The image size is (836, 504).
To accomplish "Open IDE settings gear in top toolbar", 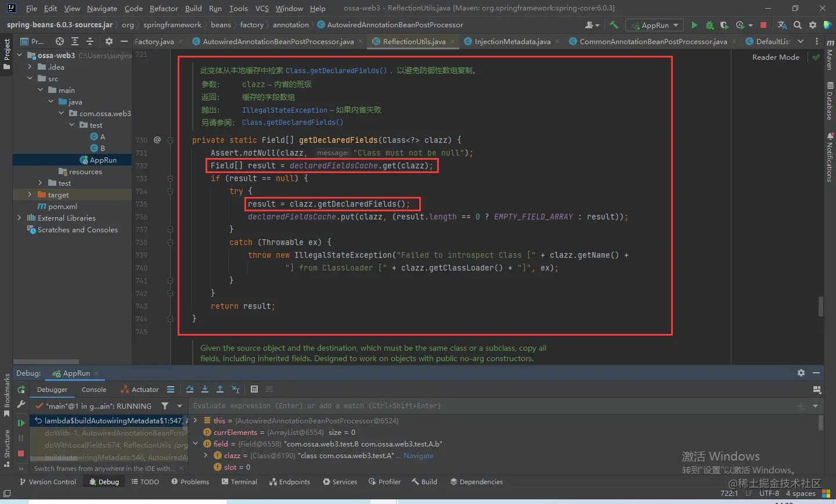I will (x=813, y=25).
